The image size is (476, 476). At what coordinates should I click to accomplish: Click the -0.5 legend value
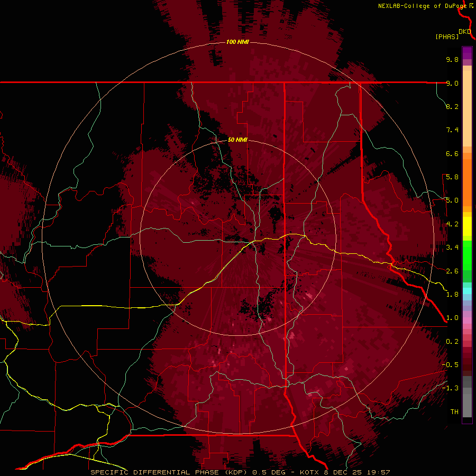click(450, 365)
